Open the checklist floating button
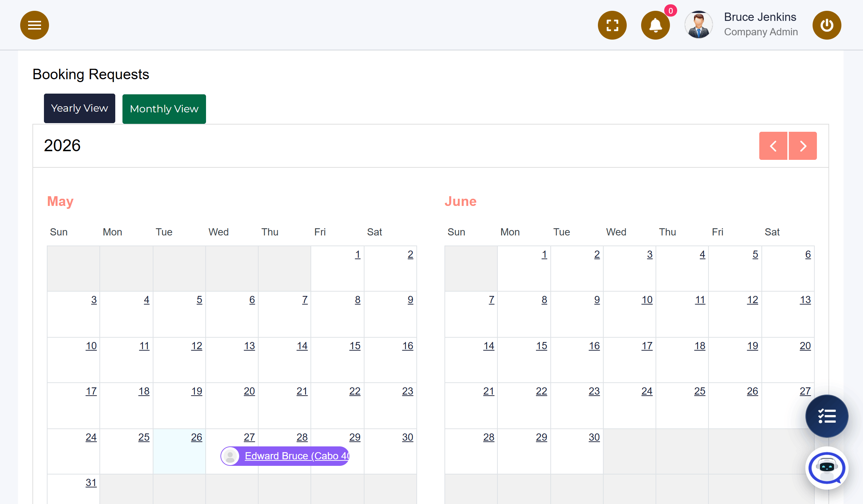863x504 pixels. pyautogui.click(x=827, y=416)
